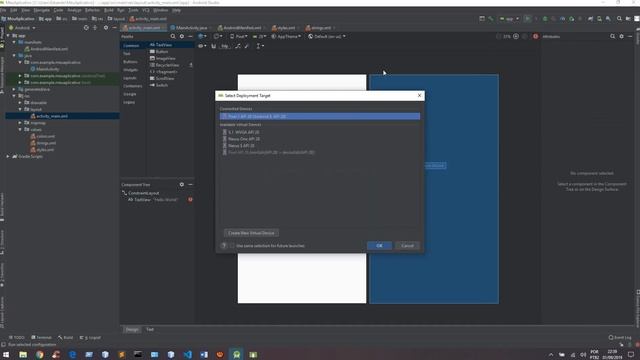Image resolution: width=640 pixels, height=360 pixels.
Task: Confirm the deployment target with OK
Action: [x=379, y=246]
